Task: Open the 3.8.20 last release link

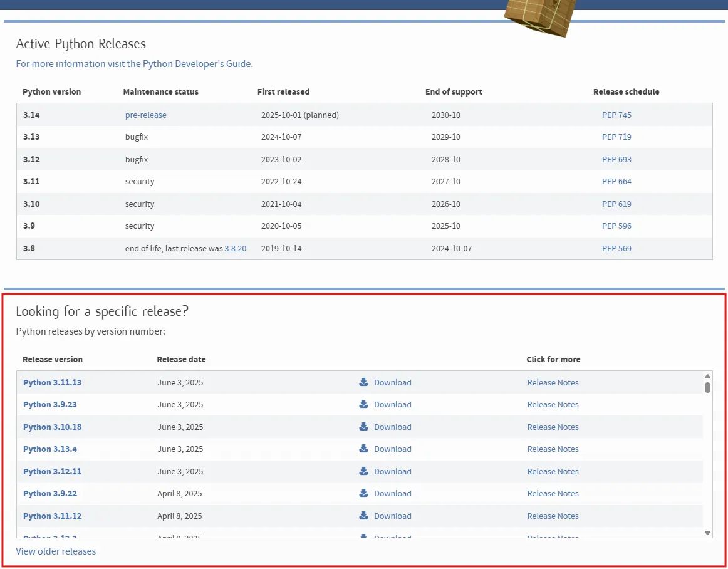Action: coord(236,249)
